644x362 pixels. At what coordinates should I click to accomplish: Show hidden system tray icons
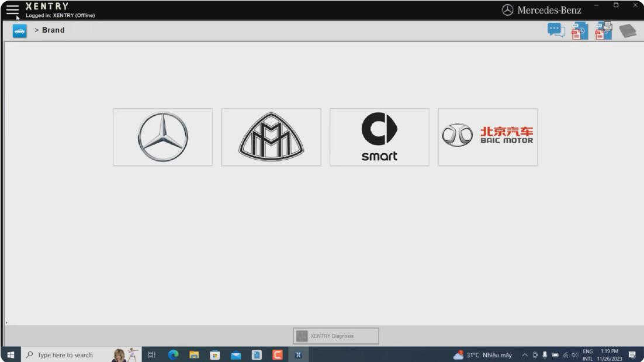tap(524, 355)
